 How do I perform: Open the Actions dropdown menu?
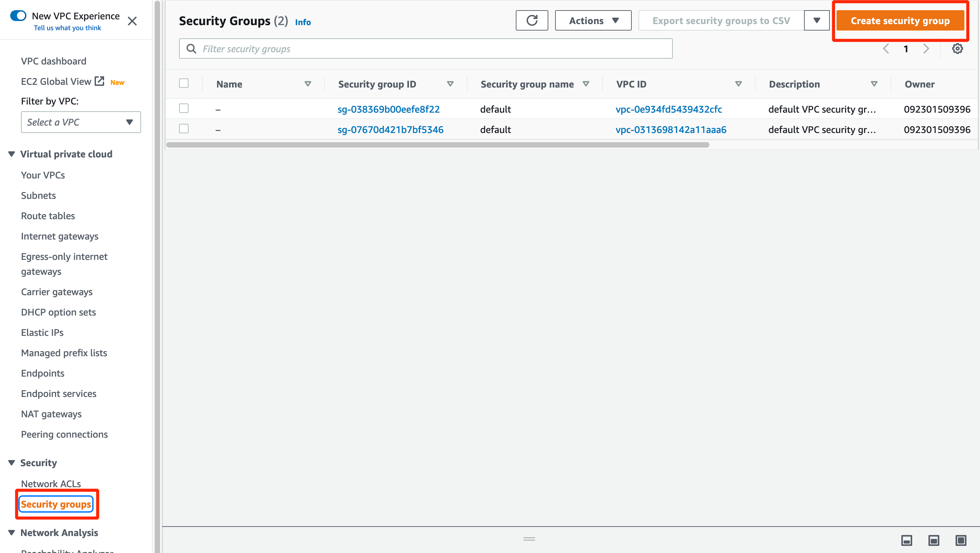pos(593,21)
